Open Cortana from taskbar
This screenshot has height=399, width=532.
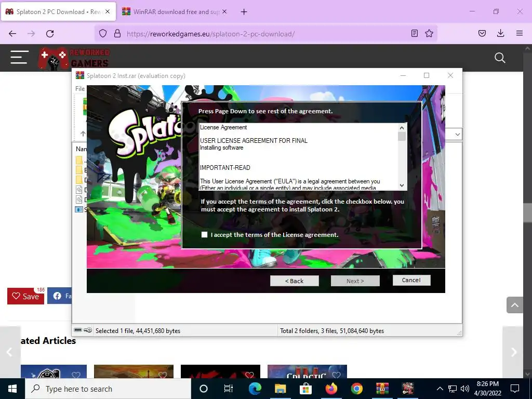pyautogui.click(x=203, y=389)
